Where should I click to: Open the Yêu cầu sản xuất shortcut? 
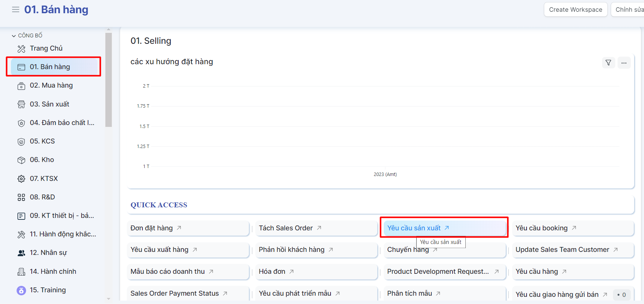pyautogui.click(x=414, y=228)
